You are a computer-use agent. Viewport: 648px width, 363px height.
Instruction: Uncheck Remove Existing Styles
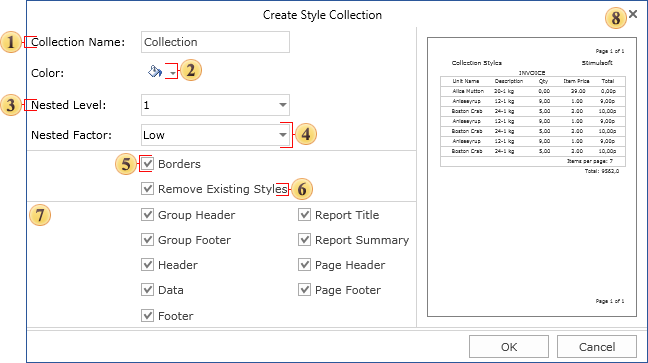147,189
